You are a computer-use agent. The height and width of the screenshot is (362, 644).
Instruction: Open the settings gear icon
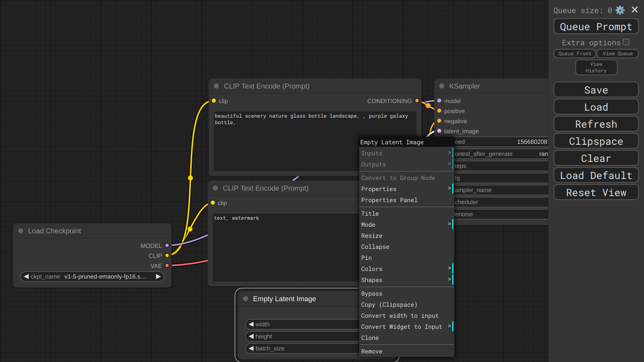(x=620, y=10)
